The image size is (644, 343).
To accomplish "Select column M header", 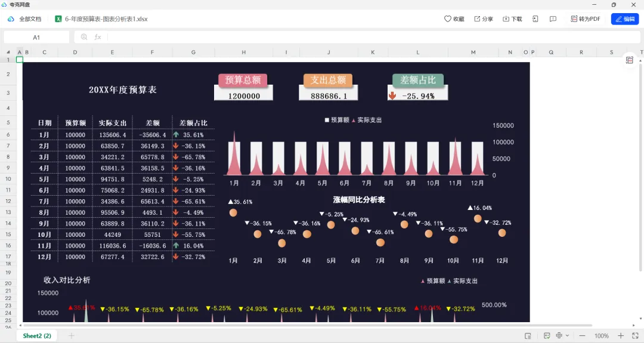I will [473, 52].
